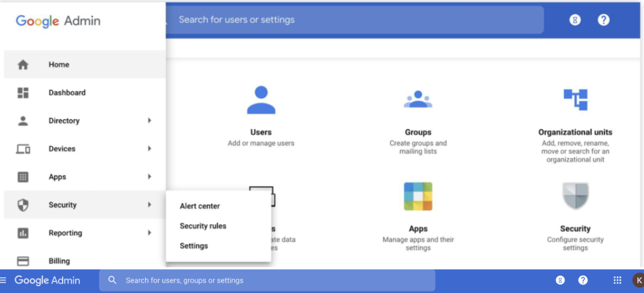Expand the Devices submenu arrow
644x293 pixels.
pos(149,149)
